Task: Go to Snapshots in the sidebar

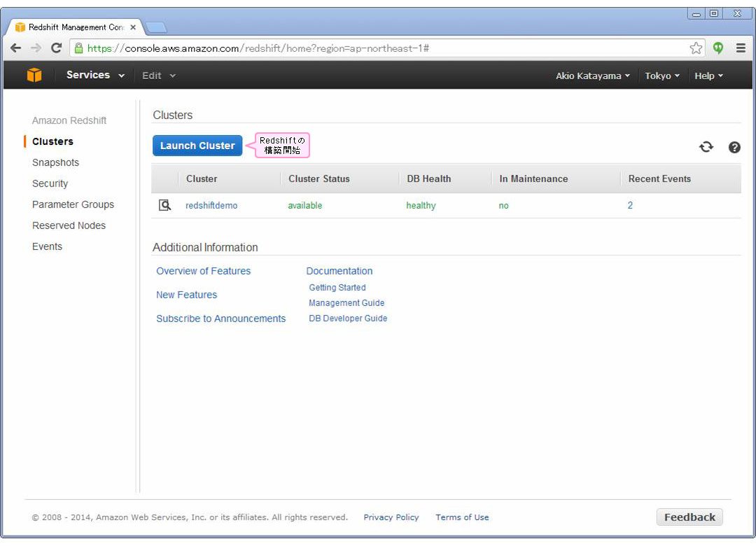Action: pos(55,162)
